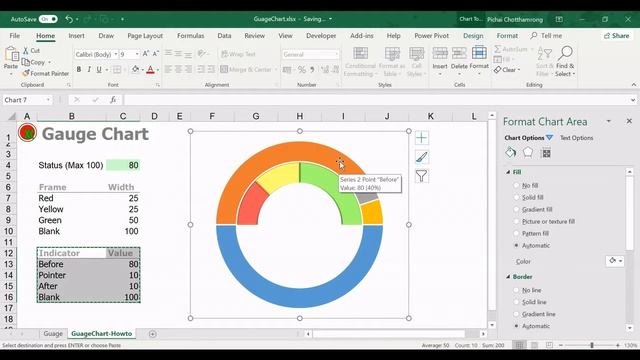Open Chart Styles paintbrush button
Screen dimensions: 640x360
[422, 157]
